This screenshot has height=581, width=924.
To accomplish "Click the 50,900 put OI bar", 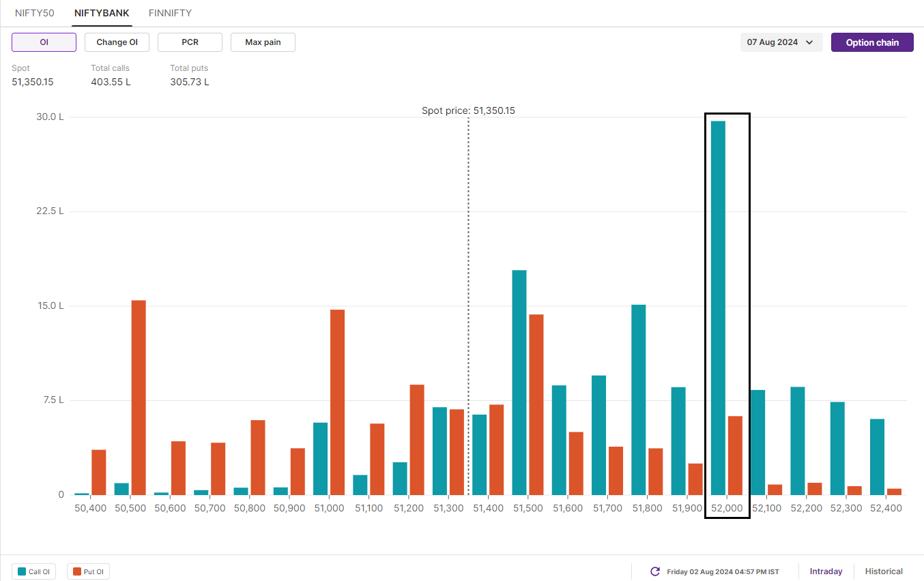I will pyautogui.click(x=298, y=471).
